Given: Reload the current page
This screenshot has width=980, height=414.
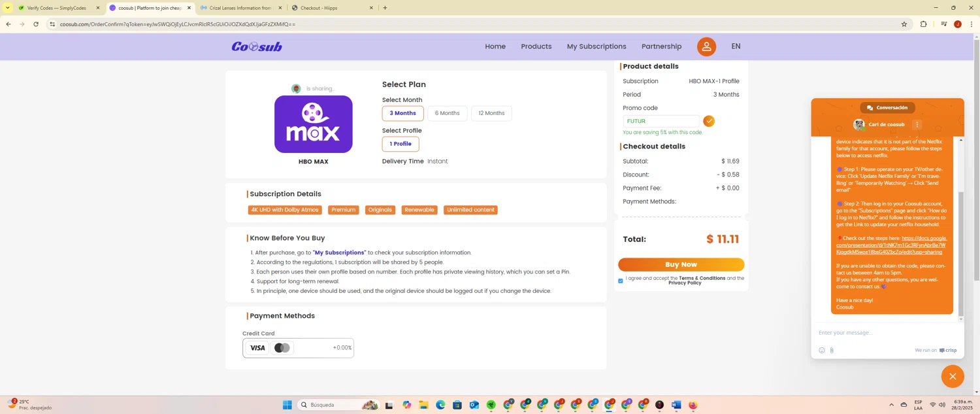Looking at the screenshot, I should 36,24.
